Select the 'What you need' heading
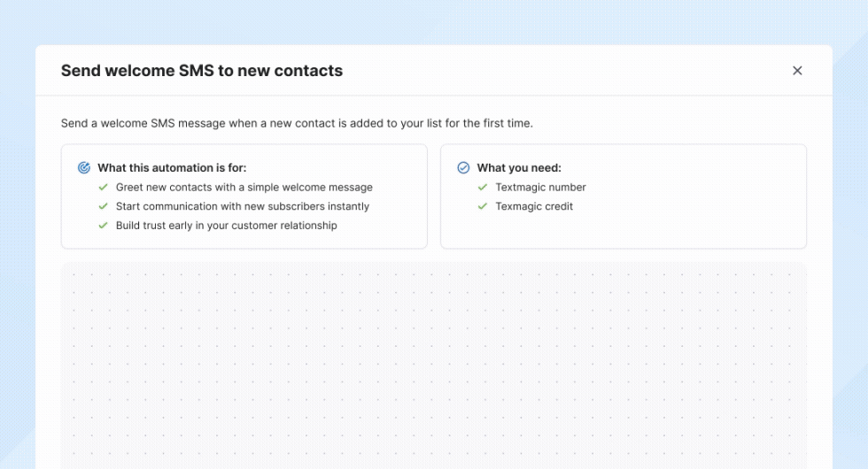The height and width of the screenshot is (469, 868). [519, 168]
